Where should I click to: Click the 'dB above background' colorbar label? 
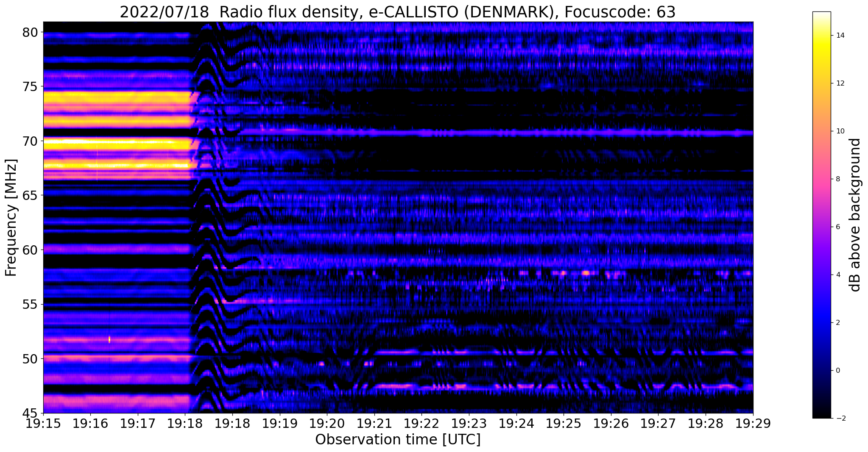tap(855, 215)
